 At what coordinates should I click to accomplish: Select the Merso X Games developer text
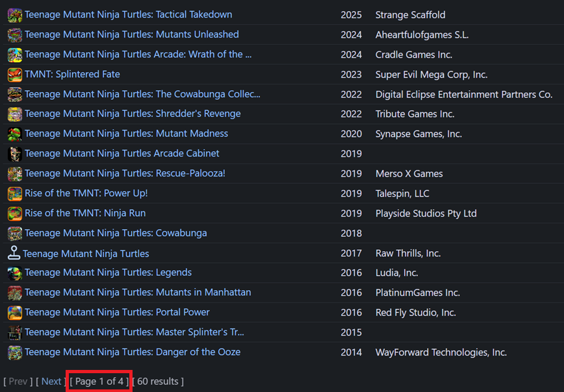409,174
